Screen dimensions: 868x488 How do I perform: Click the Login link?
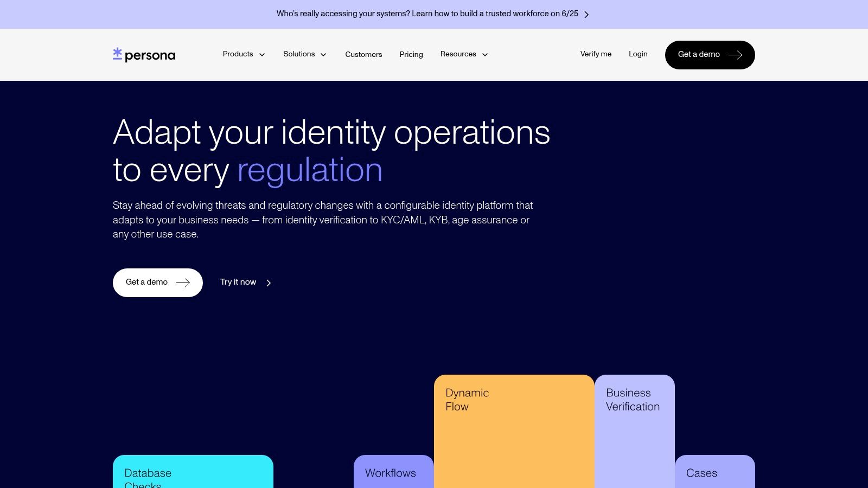638,54
